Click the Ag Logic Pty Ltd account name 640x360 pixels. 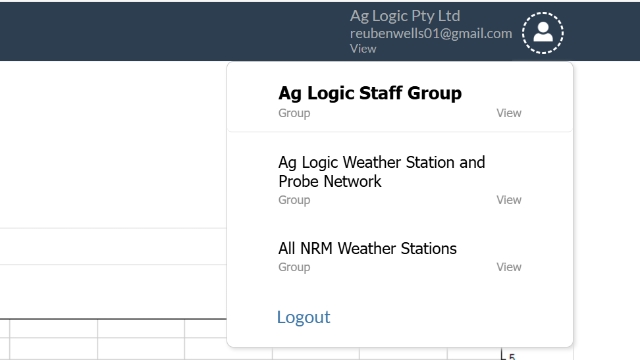[405, 16]
